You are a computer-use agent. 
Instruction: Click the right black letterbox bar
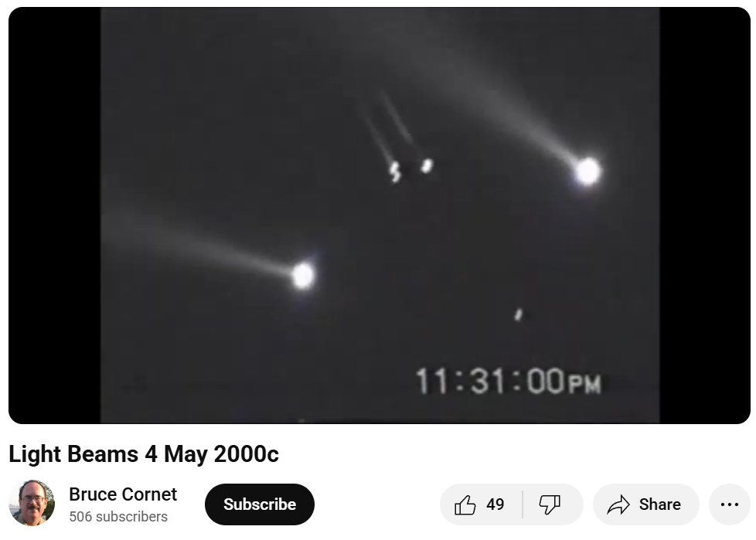[x=705, y=216]
